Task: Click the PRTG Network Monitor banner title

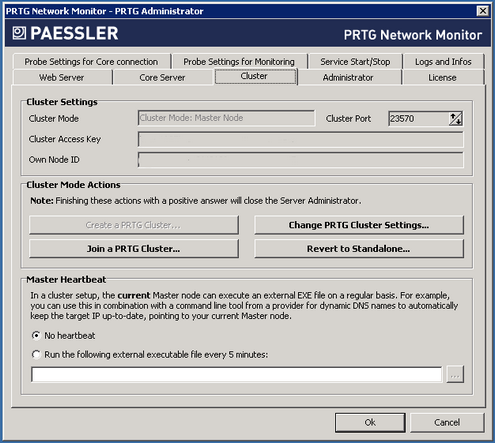Action: 413,35
